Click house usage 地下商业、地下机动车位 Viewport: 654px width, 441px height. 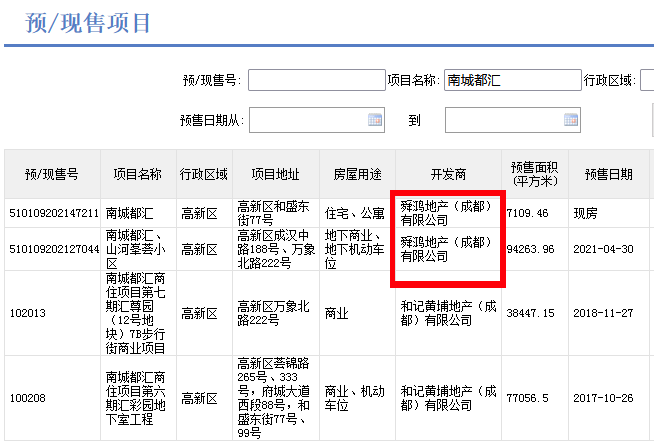pyautogui.click(x=355, y=249)
